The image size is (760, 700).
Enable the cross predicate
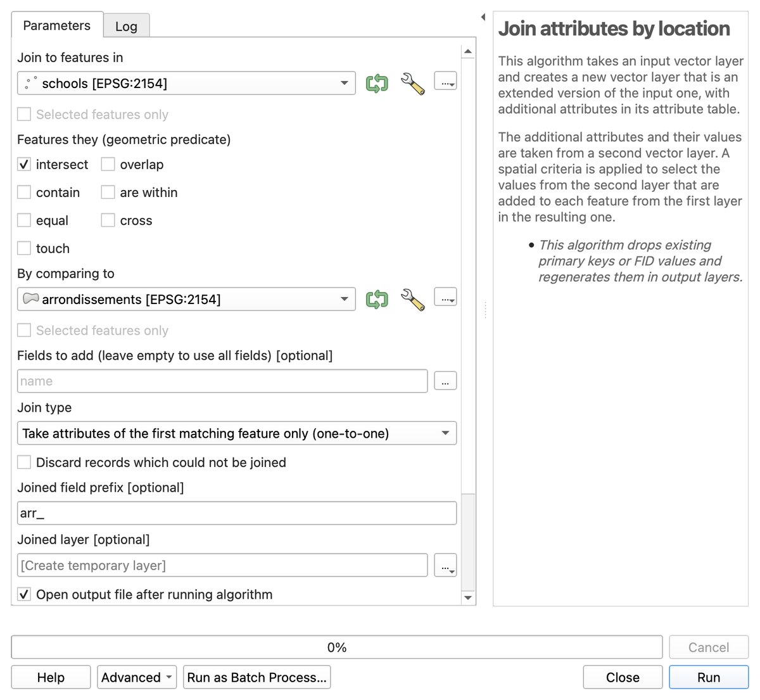pos(108,220)
